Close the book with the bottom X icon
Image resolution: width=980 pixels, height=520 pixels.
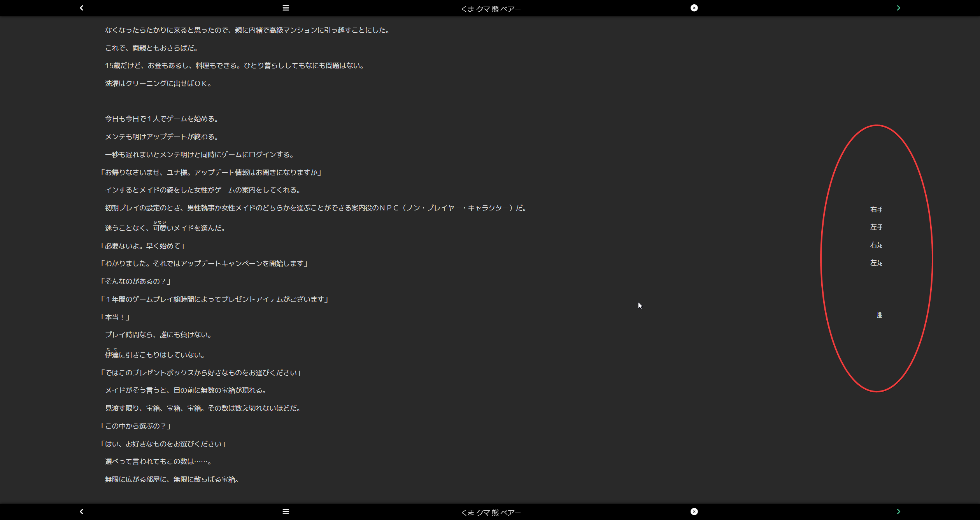(x=694, y=511)
